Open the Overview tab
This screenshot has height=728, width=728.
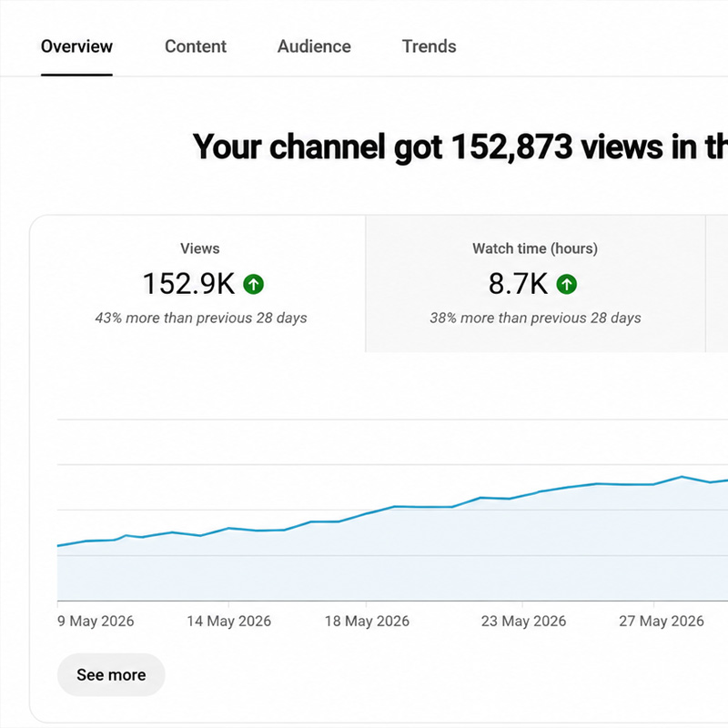click(x=76, y=46)
